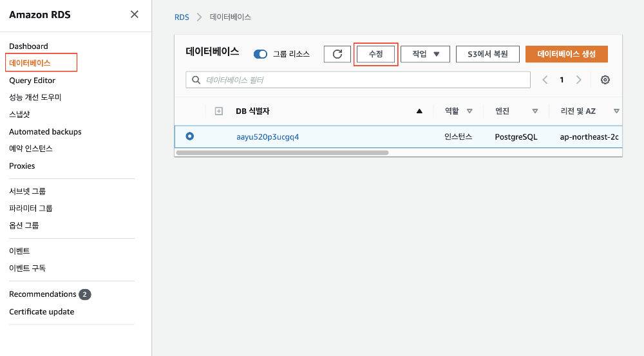Click the table horizontal scrollbar

click(x=282, y=153)
